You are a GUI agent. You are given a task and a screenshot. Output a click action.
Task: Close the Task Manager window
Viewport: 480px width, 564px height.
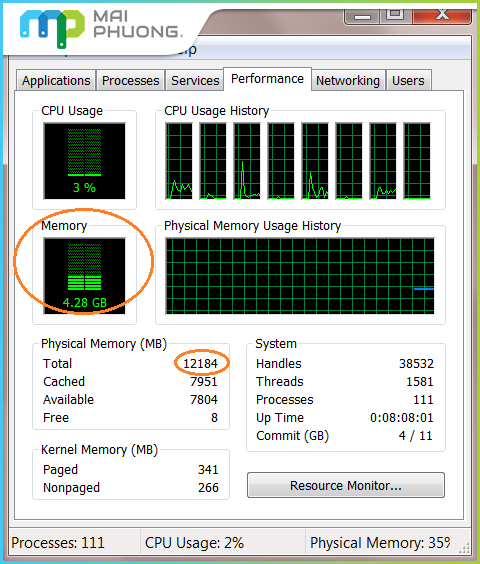[x=442, y=15]
